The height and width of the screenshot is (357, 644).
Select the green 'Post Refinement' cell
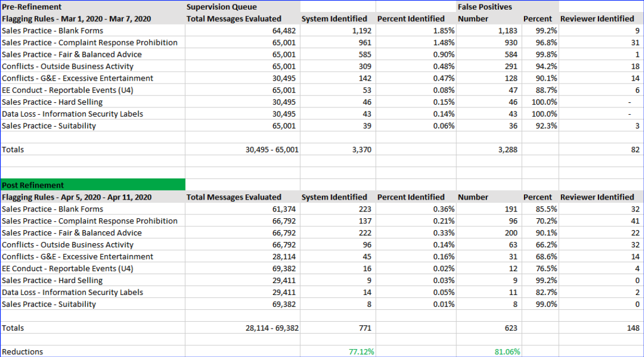pyautogui.click(x=93, y=185)
